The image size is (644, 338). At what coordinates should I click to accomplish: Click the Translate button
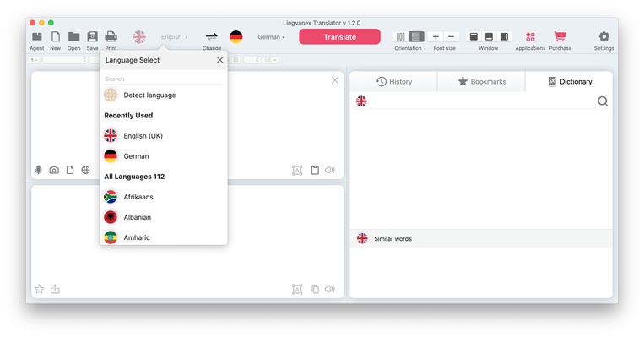[x=339, y=36]
